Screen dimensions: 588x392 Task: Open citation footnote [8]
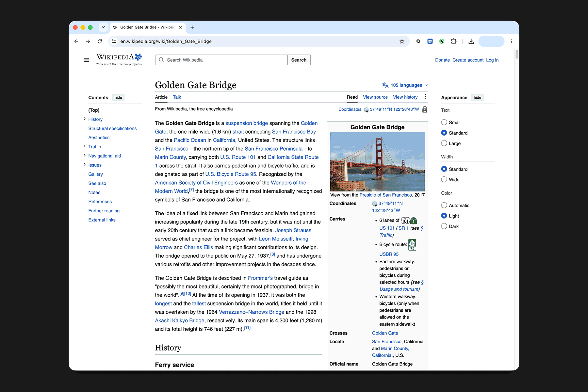(272, 254)
